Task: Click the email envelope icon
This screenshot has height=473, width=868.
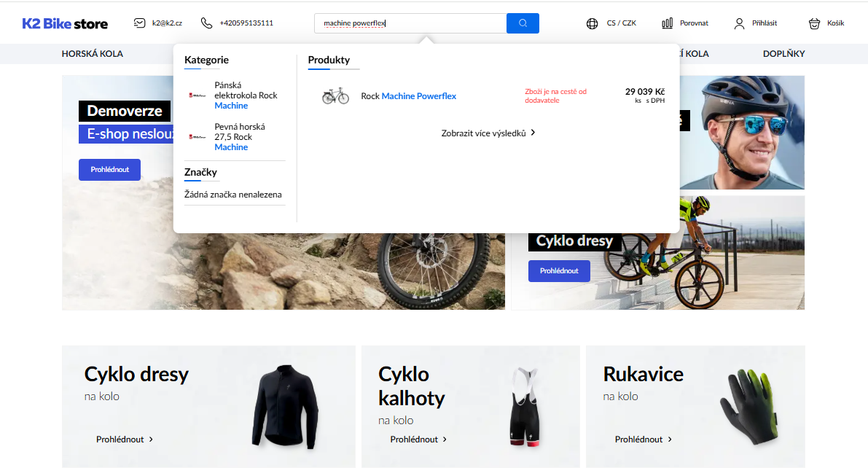Action: [x=140, y=23]
